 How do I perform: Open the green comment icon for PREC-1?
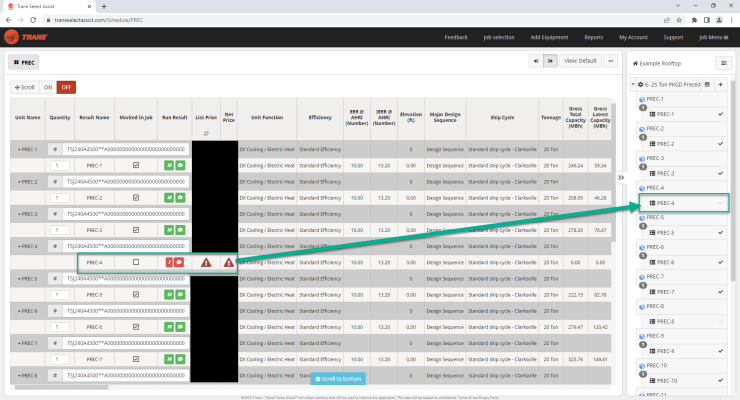180,166
